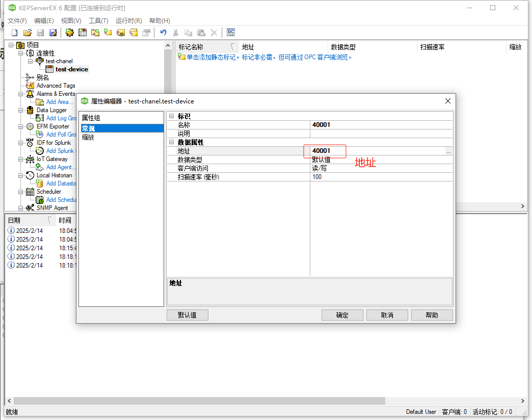Click the 取消 button
532x420 pixels.
(387, 315)
